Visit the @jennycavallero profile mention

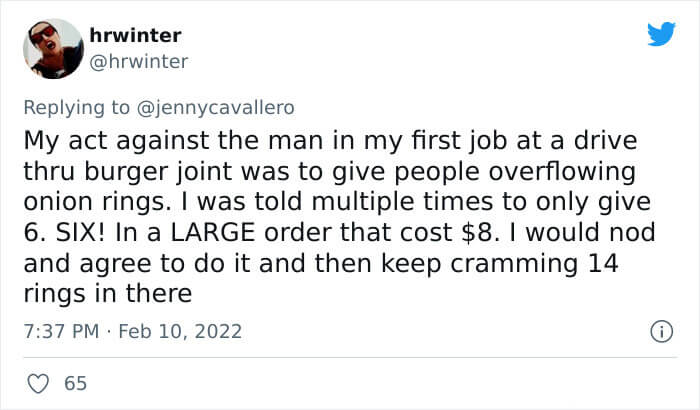tap(215, 108)
